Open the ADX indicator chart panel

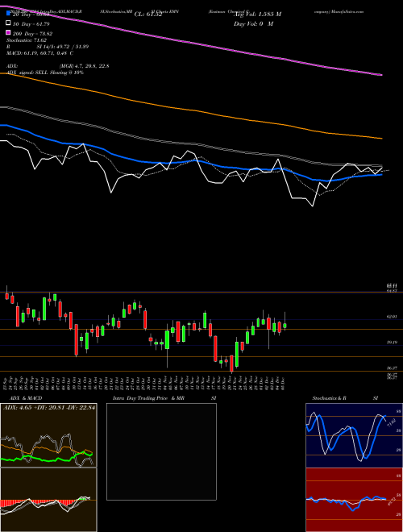coord(48,435)
